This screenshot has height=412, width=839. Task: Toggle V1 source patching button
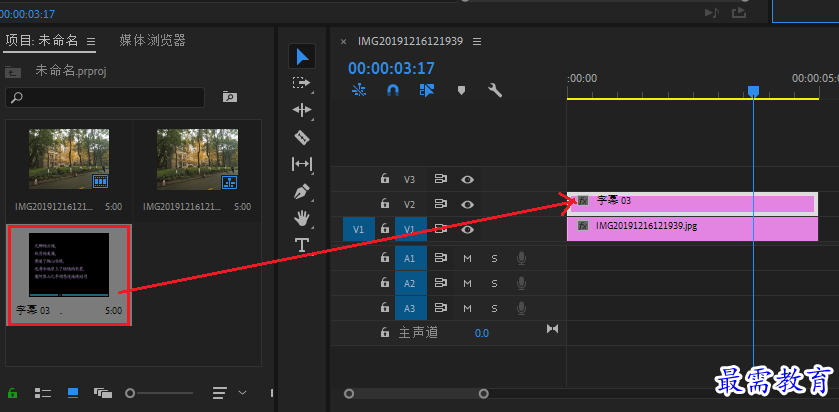coord(359,230)
